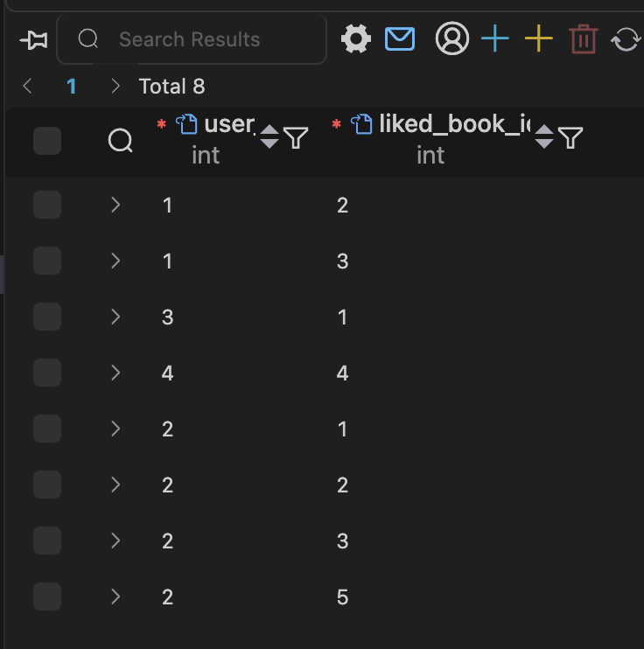Open the filter on the user column
The width and height of the screenshot is (644, 649).
pyautogui.click(x=297, y=137)
